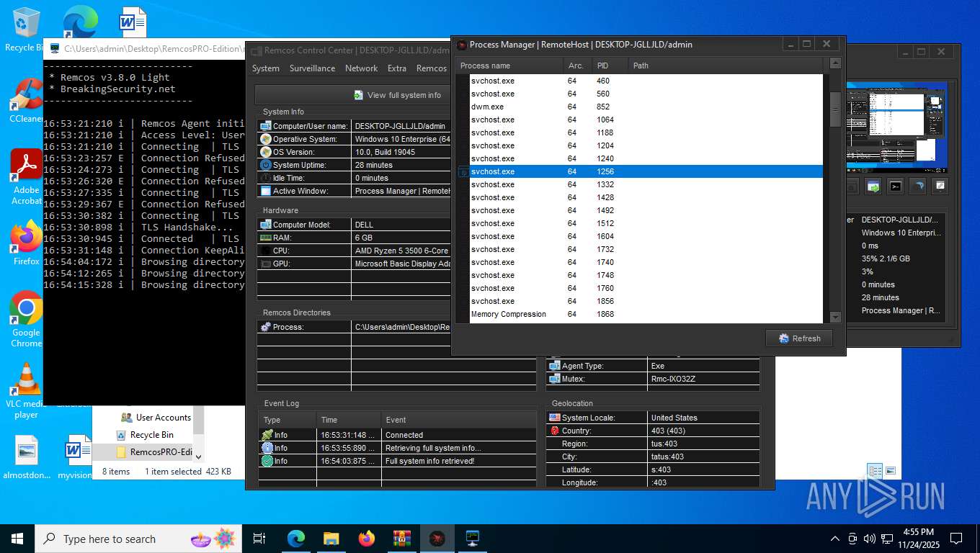Click the Computer/User name row icon

pos(266,126)
